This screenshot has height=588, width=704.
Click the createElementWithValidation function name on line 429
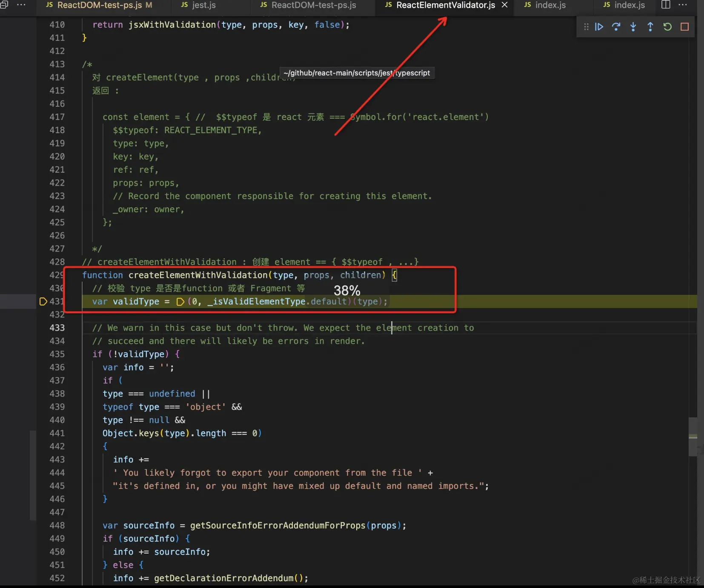[x=198, y=275]
